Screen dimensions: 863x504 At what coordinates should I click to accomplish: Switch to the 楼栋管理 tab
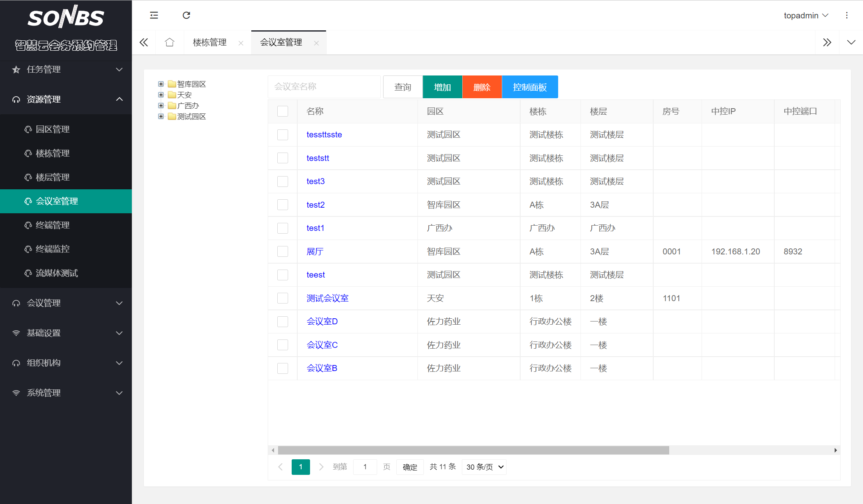coord(209,42)
